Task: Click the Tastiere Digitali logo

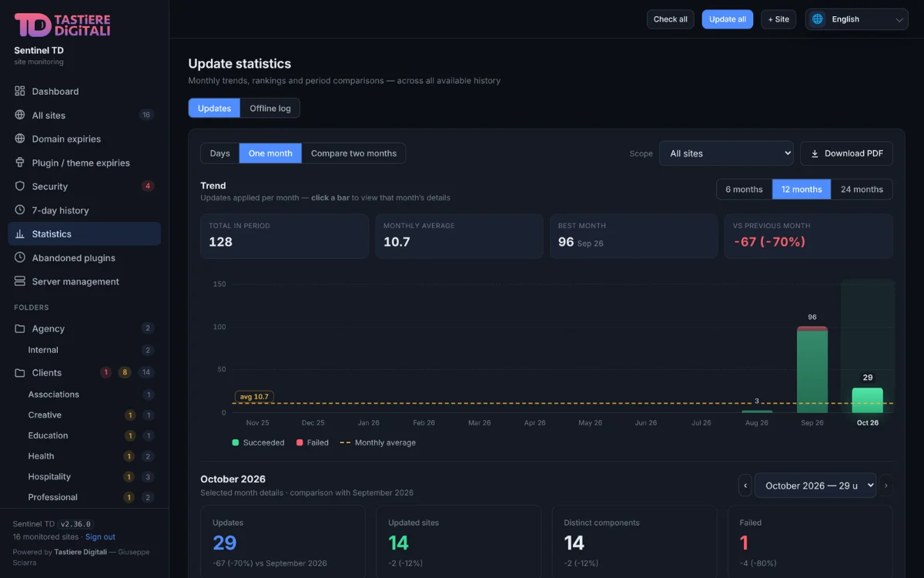Action: tap(62, 25)
